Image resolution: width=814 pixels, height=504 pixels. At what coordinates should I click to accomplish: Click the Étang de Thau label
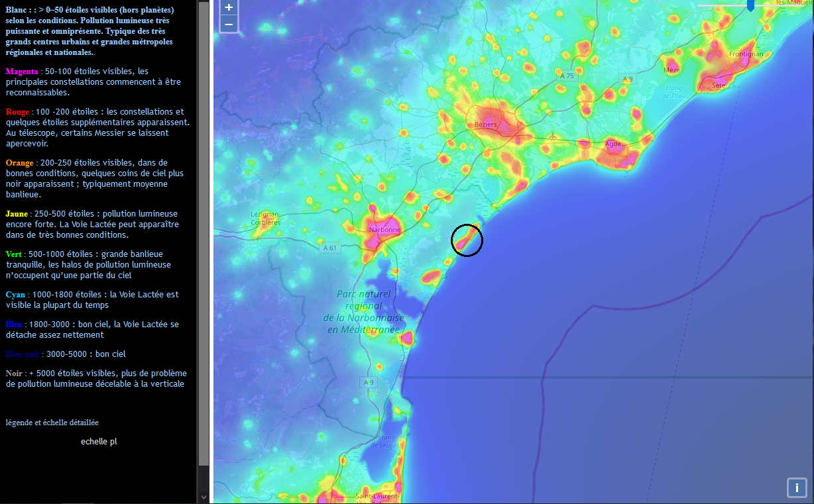(x=675, y=91)
